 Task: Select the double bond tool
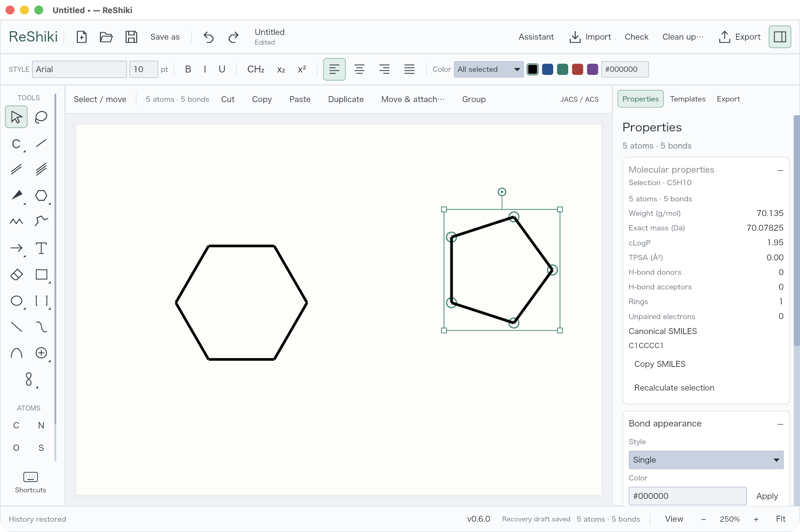click(16, 169)
